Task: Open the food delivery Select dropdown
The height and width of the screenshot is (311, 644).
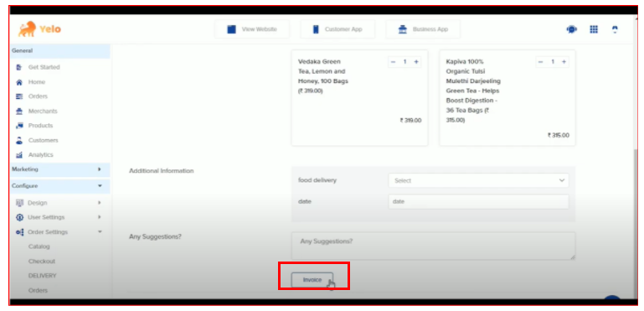Action: [478, 180]
